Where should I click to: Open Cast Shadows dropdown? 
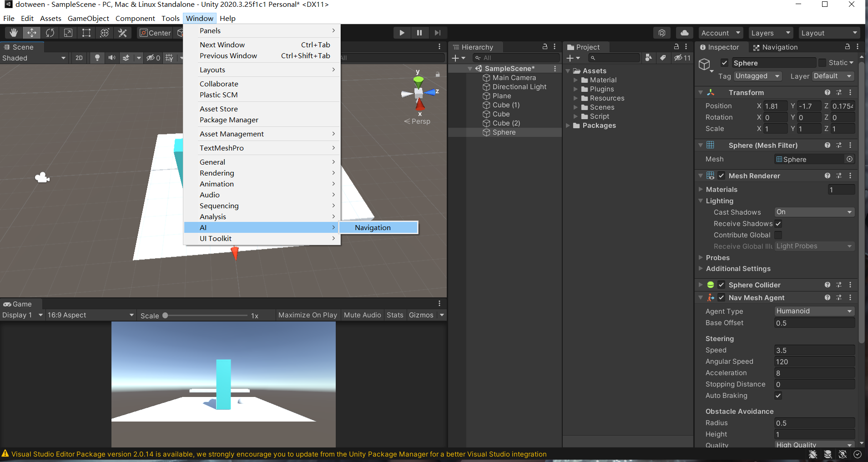click(x=814, y=212)
